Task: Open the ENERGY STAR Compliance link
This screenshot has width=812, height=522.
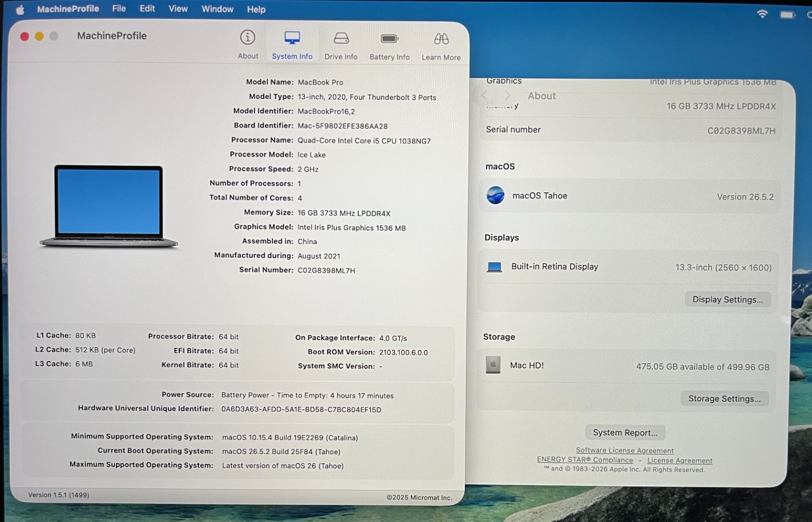Action: click(585, 460)
